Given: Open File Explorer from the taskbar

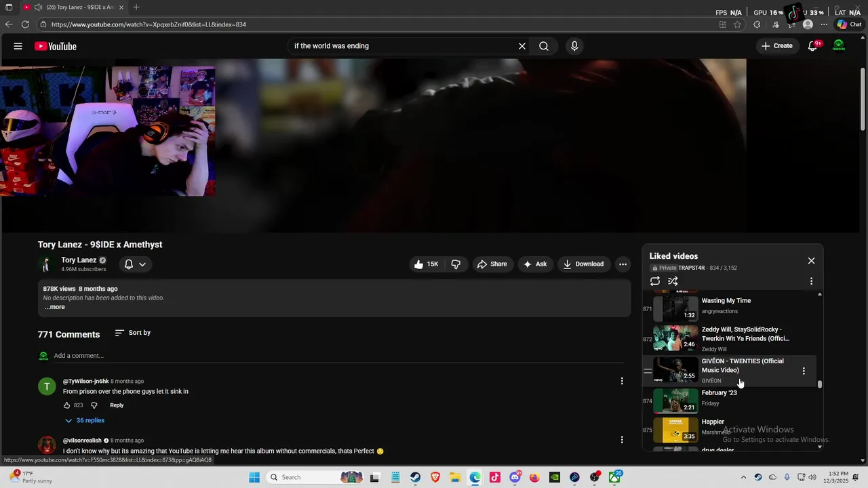Looking at the screenshot, I should coord(455,478).
